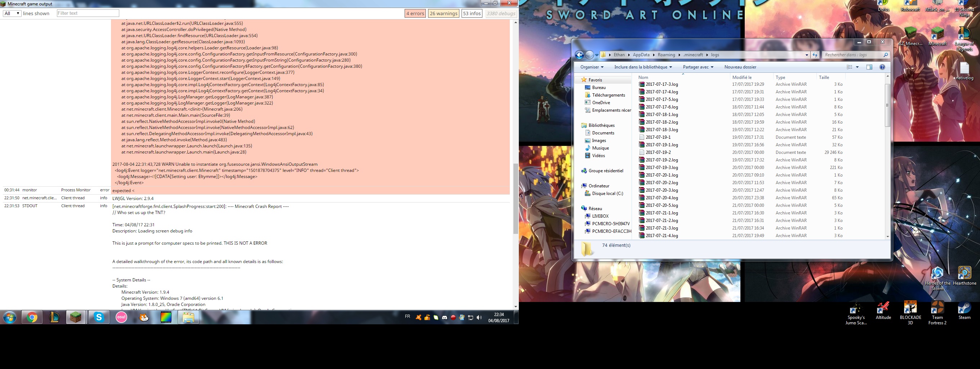The image size is (980, 369).
Task: Toggle the '53 infos' filter button
Action: point(472,13)
